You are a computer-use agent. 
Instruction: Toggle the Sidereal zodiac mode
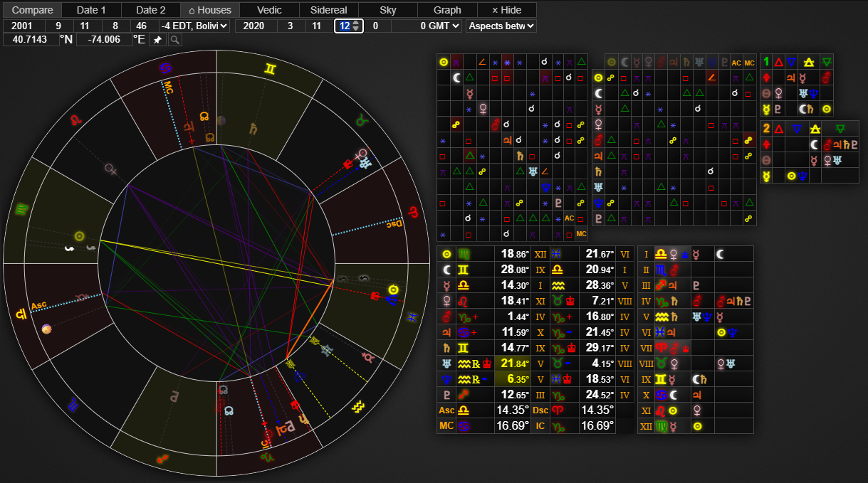click(x=328, y=10)
